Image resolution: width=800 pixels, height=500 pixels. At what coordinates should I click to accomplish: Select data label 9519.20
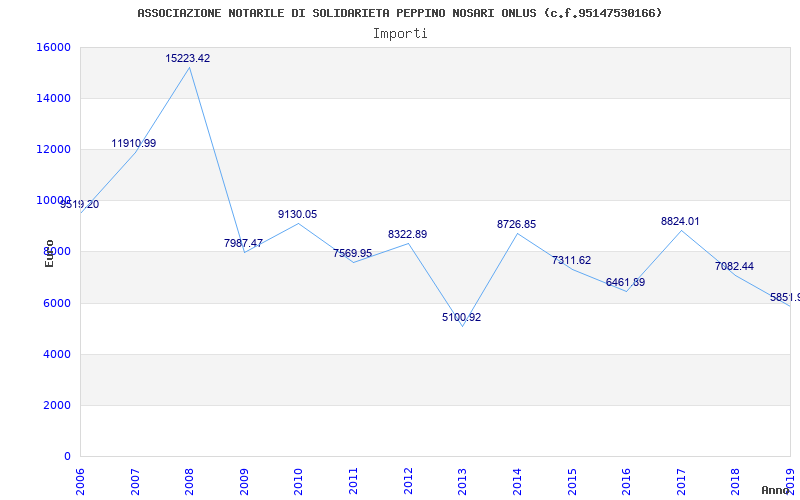click(x=80, y=205)
